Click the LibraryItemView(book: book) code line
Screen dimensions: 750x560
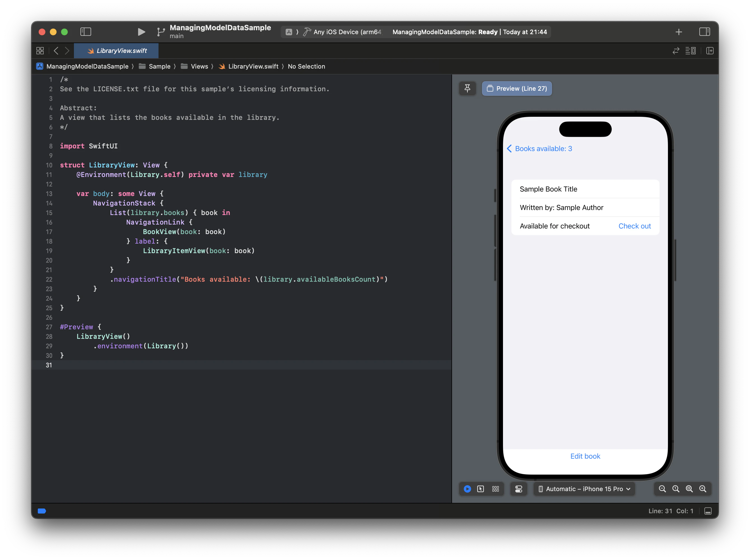199,251
